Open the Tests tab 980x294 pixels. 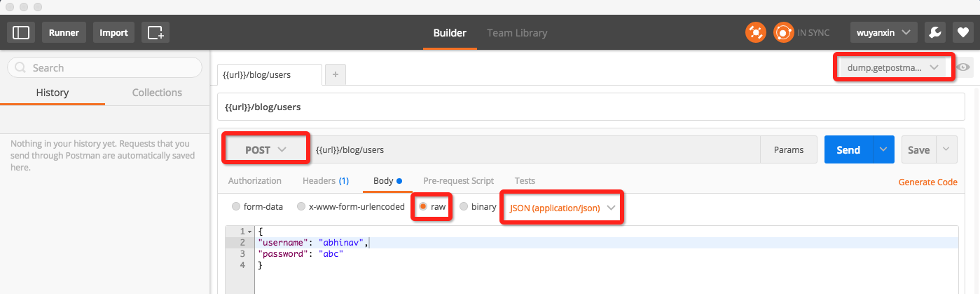[x=525, y=181]
